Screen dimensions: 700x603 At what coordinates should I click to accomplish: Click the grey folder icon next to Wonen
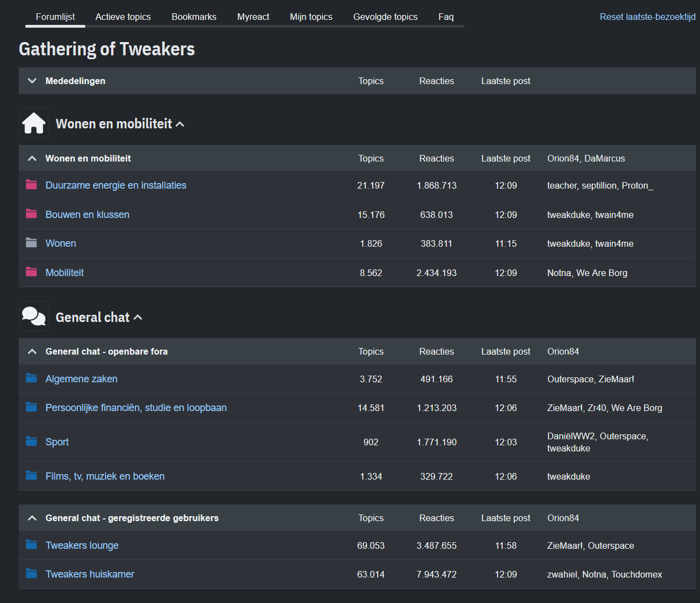[32, 243]
